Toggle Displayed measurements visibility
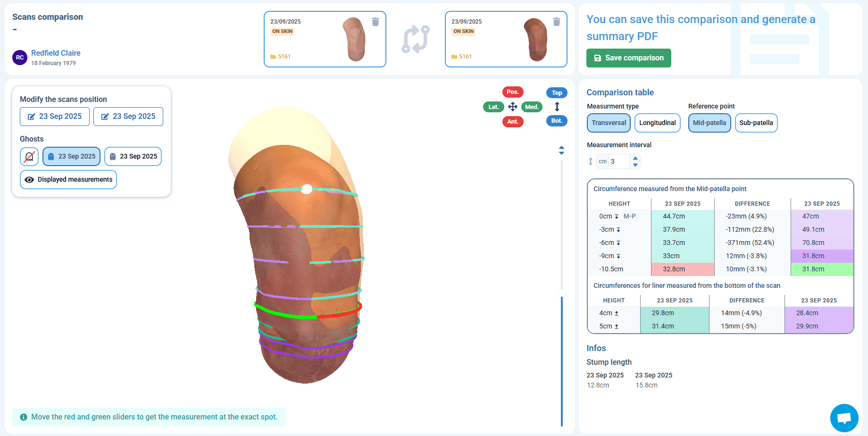868x436 pixels. (68, 180)
